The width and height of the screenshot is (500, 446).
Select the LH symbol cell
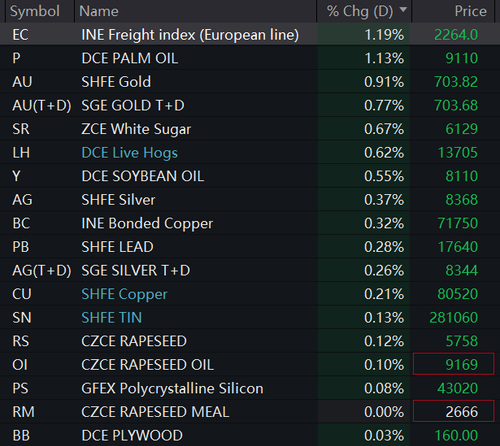(21, 153)
